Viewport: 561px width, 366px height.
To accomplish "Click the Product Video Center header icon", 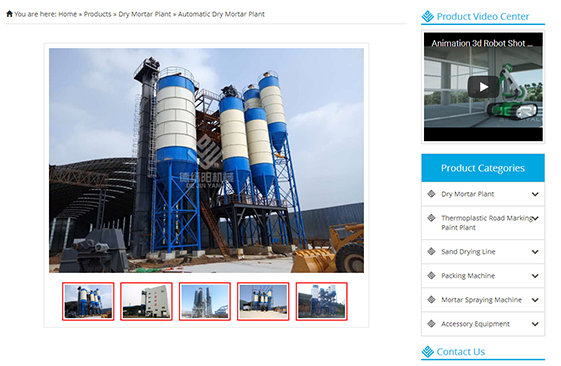I will 428,16.
